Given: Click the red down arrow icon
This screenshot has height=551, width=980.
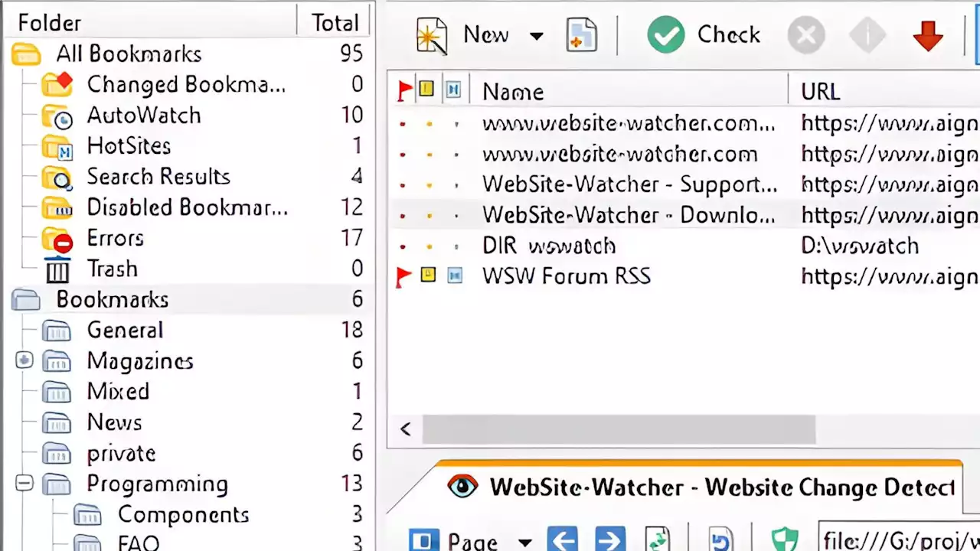Looking at the screenshot, I should tap(928, 35).
